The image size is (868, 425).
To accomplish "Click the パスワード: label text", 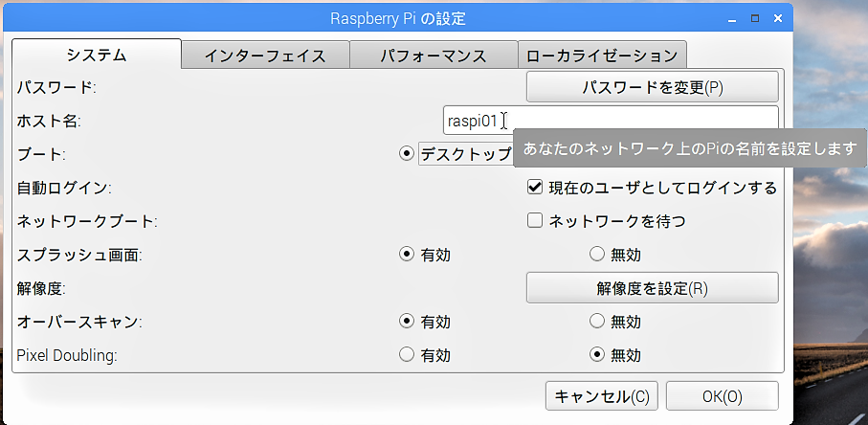I will tap(56, 87).
